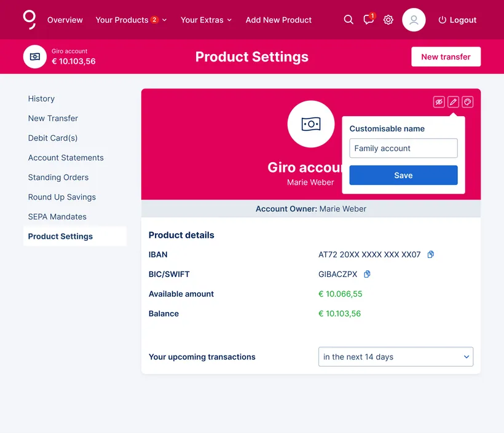This screenshot has height=433, width=504.
Task: Click the bank logo in header
Action: (x=30, y=20)
